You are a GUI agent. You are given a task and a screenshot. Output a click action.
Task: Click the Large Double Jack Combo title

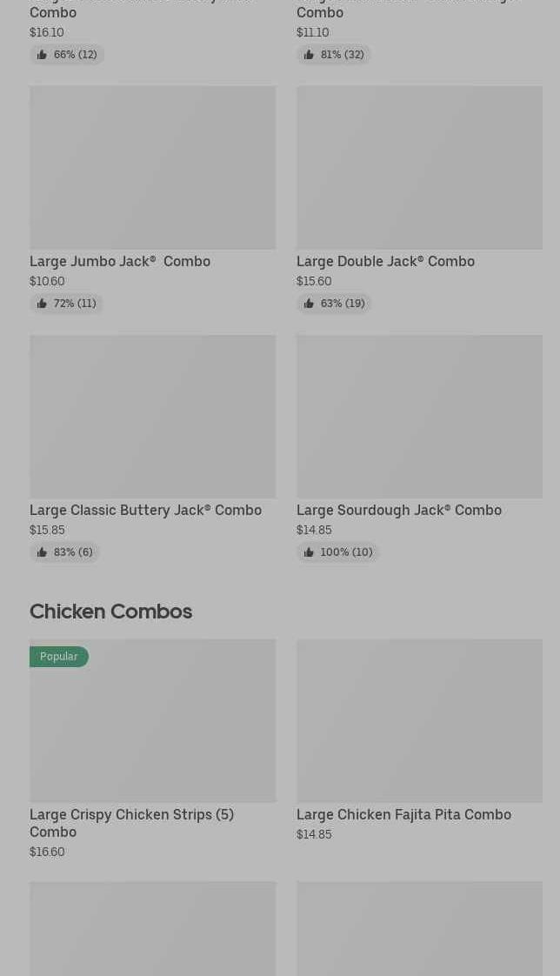click(385, 261)
